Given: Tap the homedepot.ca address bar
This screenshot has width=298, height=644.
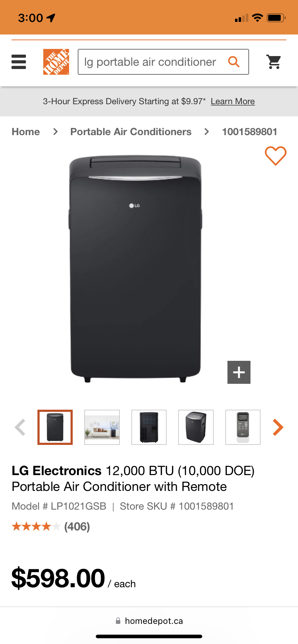Looking at the screenshot, I should pyautogui.click(x=149, y=621).
